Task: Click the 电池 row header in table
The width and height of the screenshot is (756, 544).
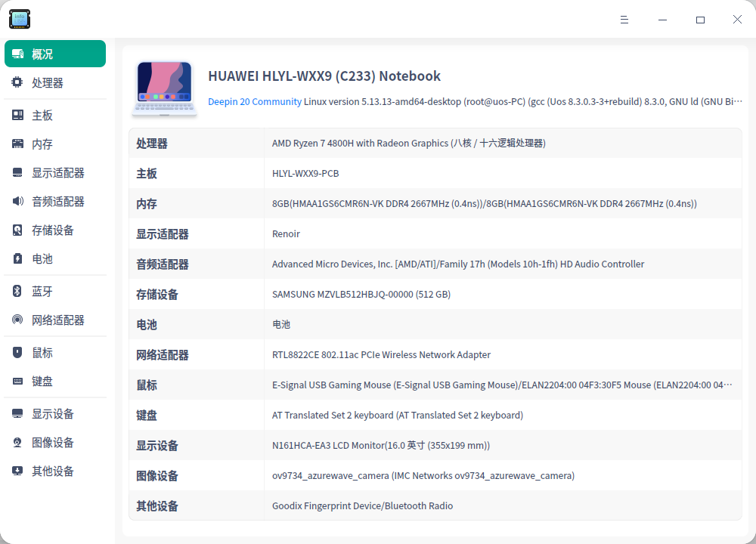Action: (147, 325)
